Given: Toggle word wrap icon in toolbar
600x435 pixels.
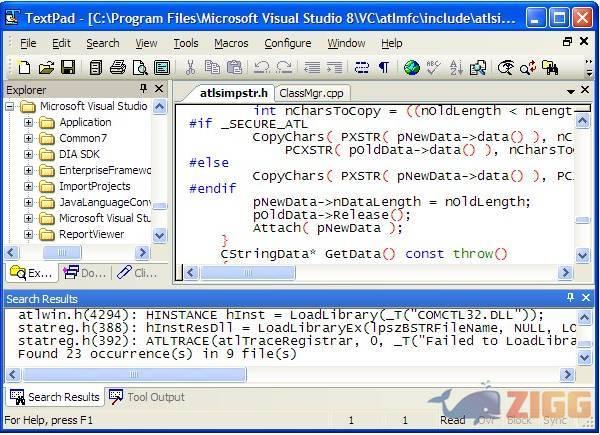Looking at the screenshot, I should pyautogui.click(x=361, y=67).
